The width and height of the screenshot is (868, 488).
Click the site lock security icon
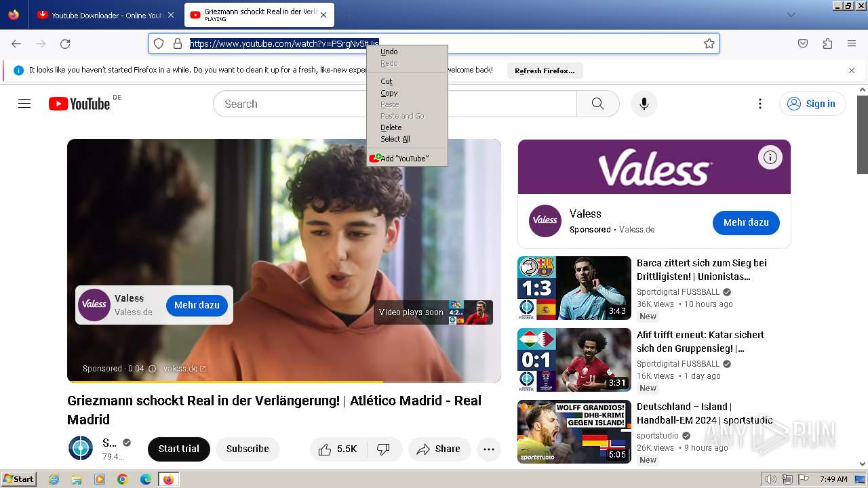pyautogui.click(x=178, y=43)
